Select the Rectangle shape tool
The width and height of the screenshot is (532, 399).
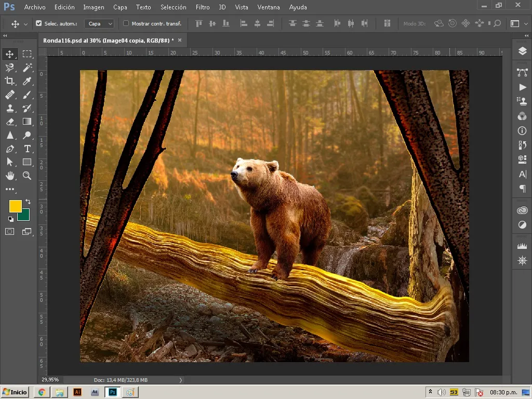click(x=27, y=162)
